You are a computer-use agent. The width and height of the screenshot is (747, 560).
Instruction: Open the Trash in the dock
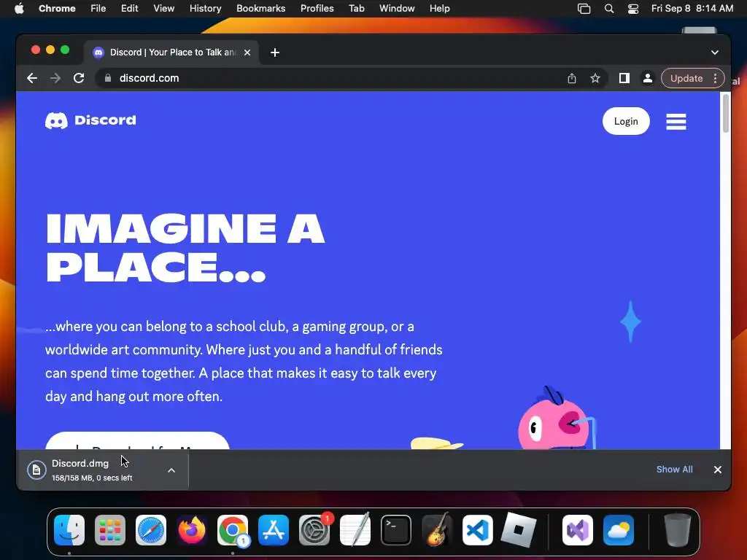pos(677,530)
